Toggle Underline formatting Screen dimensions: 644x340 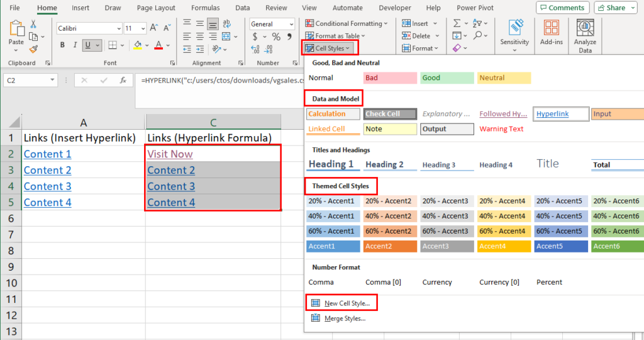(87, 45)
